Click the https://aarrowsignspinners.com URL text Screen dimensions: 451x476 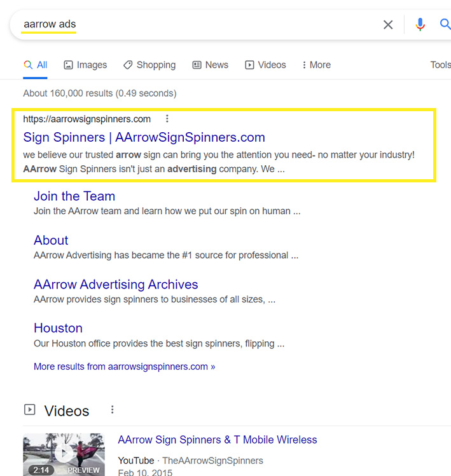click(87, 119)
